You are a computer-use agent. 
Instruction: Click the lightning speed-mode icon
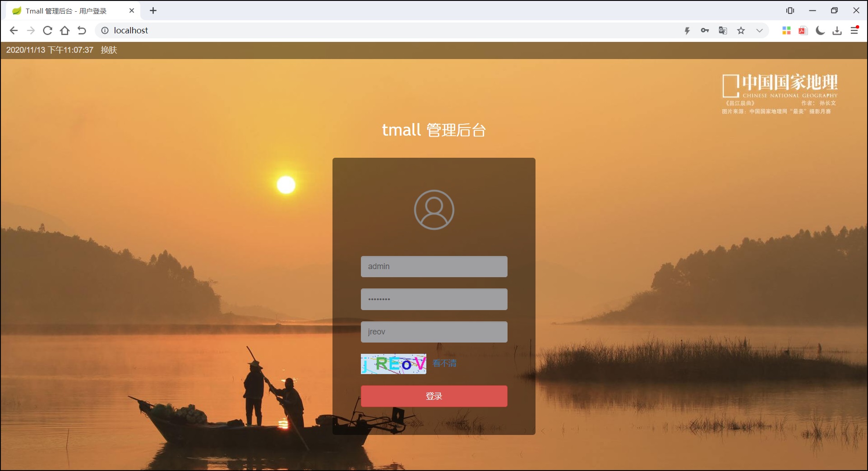coord(687,31)
